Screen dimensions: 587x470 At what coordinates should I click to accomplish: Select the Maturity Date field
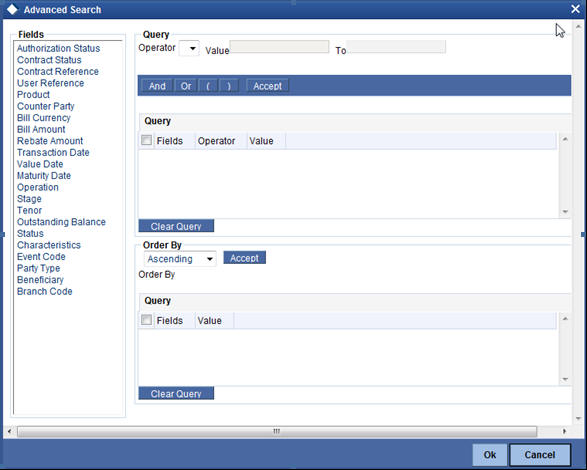point(44,176)
